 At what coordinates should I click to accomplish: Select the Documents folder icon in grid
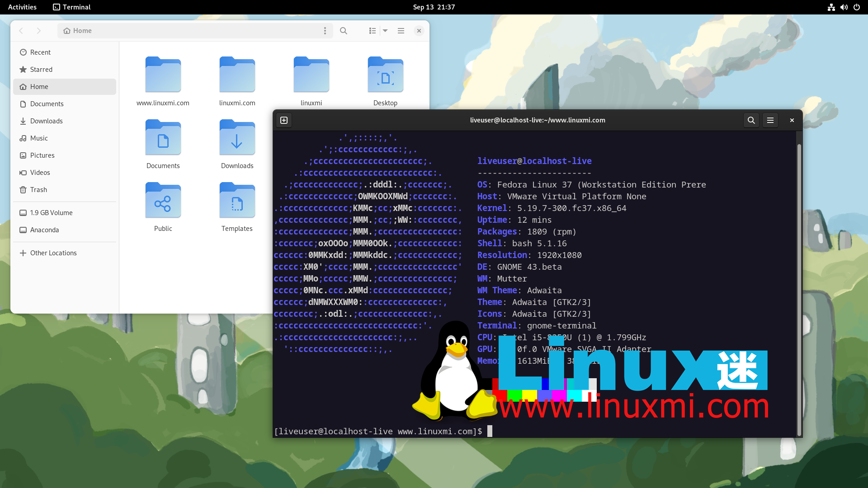(x=163, y=137)
